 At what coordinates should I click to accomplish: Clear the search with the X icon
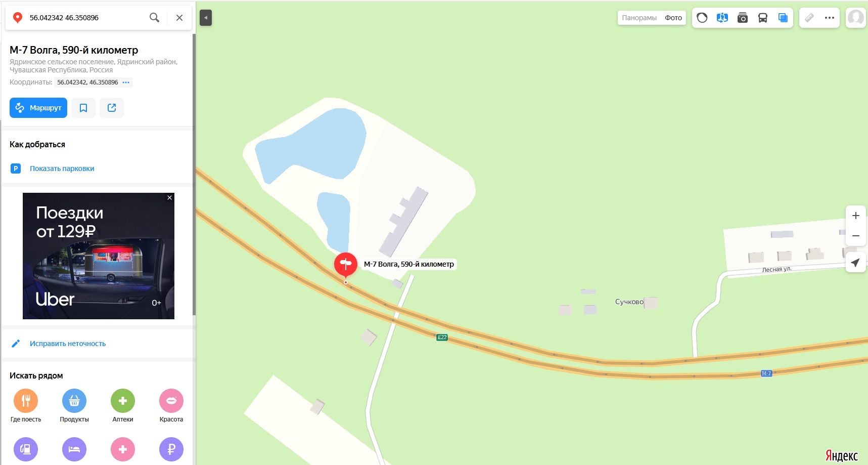[x=179, y=18]
